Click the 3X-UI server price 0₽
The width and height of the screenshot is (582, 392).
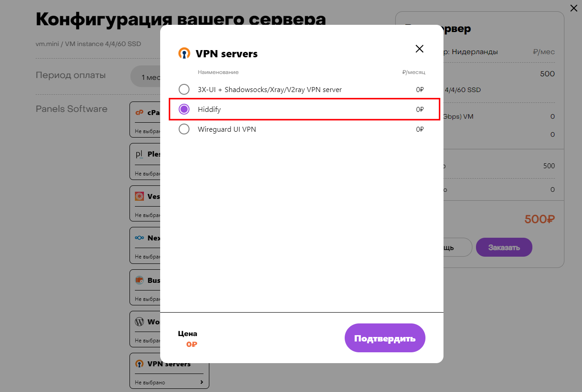coord(420,89)
